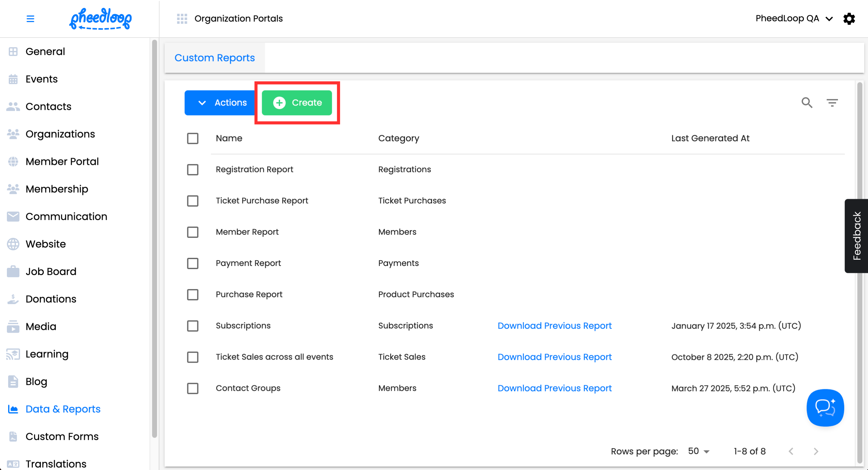Viewport: 868px width, 470px height.
Task: Download previous Contact Groups report
Action: 554,388
